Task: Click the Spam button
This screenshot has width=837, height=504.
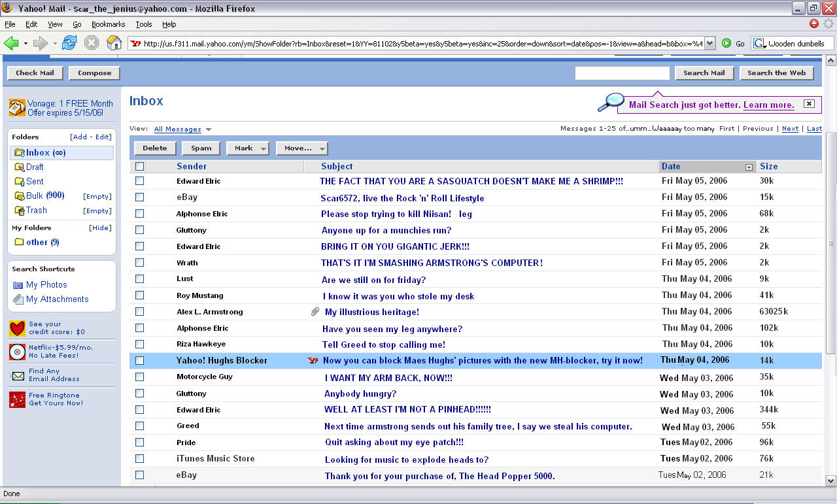Action: pyautogui.click(x=201, y=148)
